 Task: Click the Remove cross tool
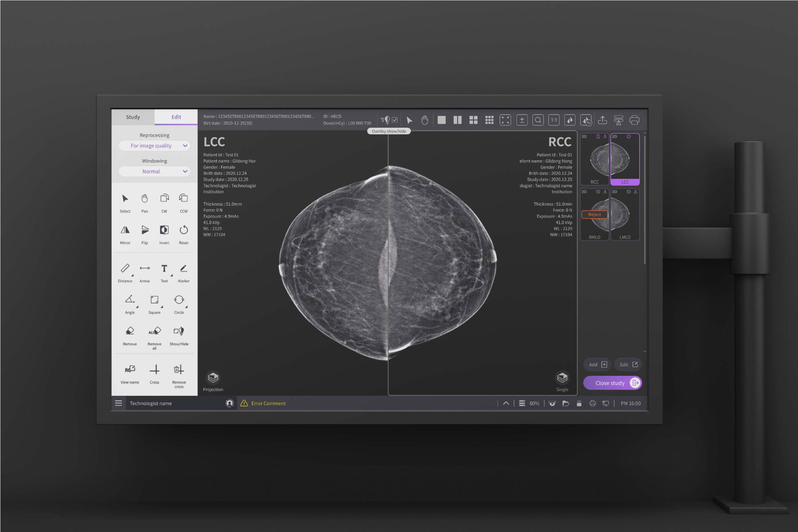pos(179,376)
